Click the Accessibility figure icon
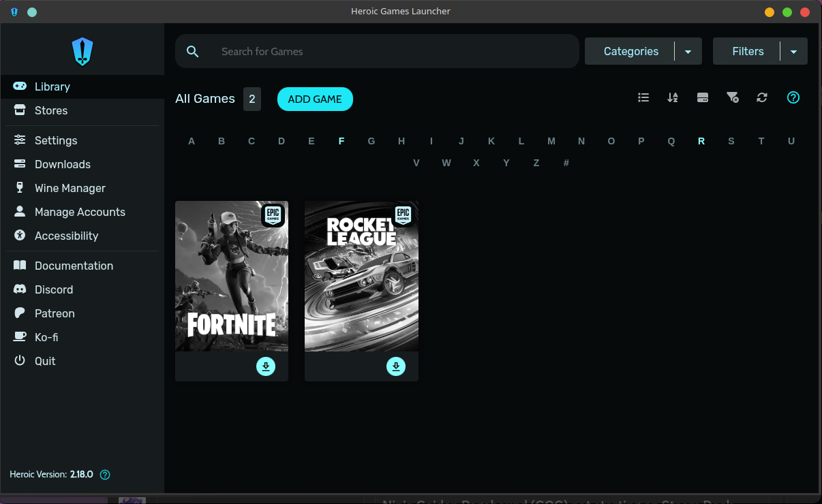The height and width of the screenshot is (504, 822). pos(20,236)
